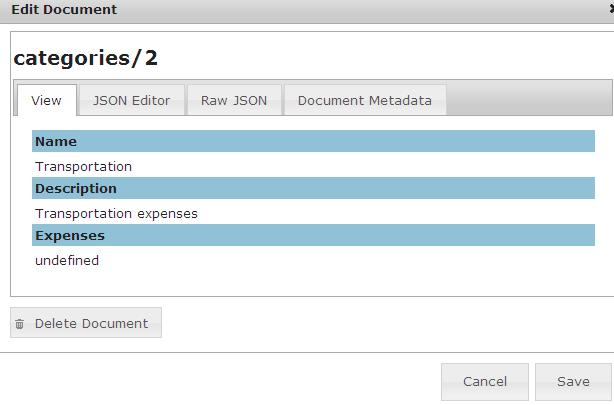
Task: Select the Transportation expenses description text
Action: pyautogui.click(x=116, y=213)
